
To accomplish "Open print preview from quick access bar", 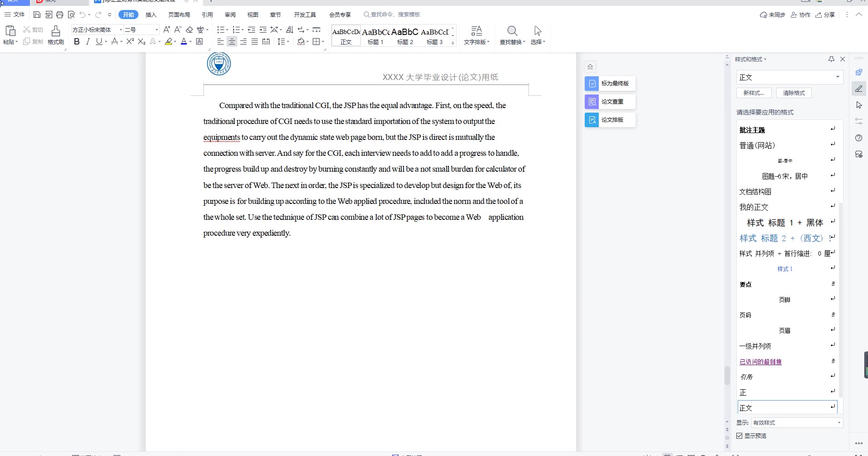I will coord(71,15).
